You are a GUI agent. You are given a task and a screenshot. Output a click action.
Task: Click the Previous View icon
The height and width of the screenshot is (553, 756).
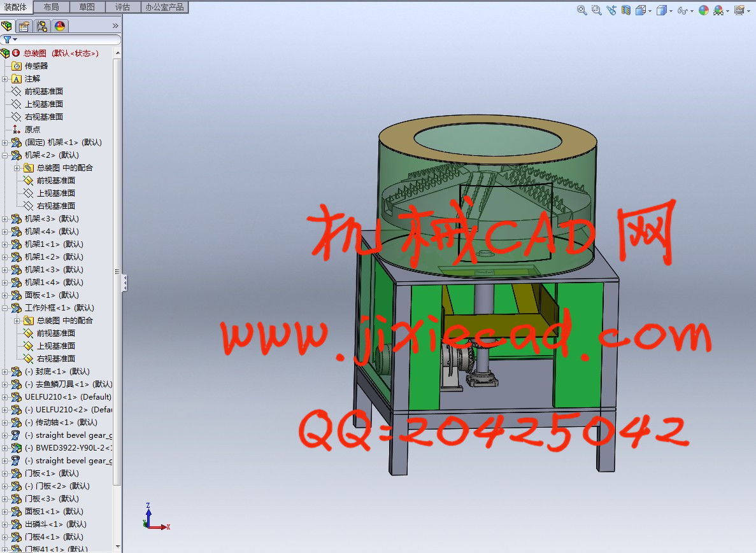click(611, 10)
